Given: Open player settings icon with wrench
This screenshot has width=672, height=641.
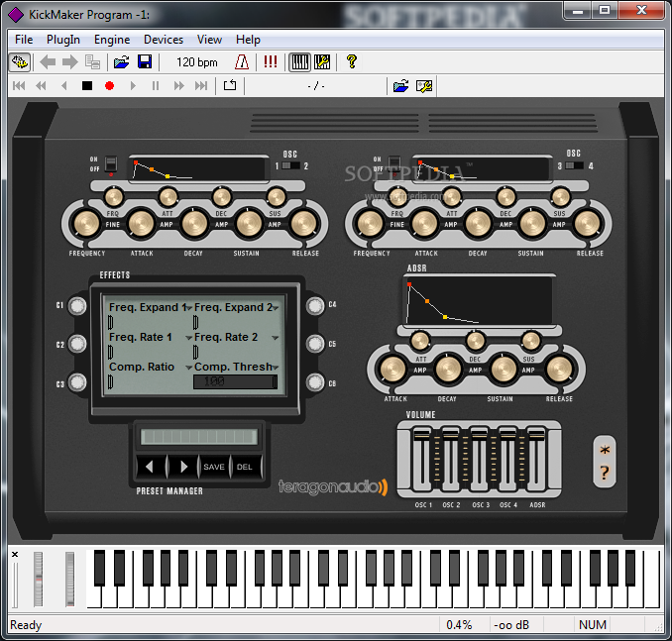Looking at the screenshot, I should 424,86.
